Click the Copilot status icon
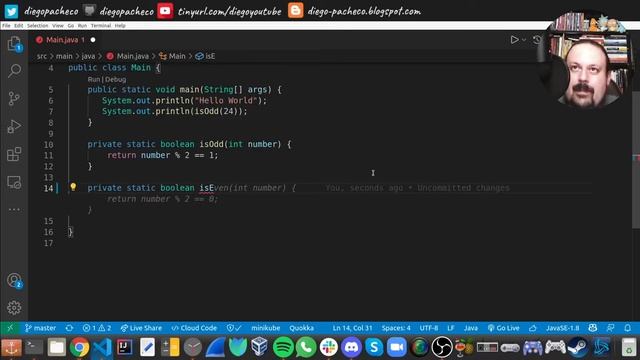Image resolution: width=640 pixels, height=360 pixels. tap(593, 328)
